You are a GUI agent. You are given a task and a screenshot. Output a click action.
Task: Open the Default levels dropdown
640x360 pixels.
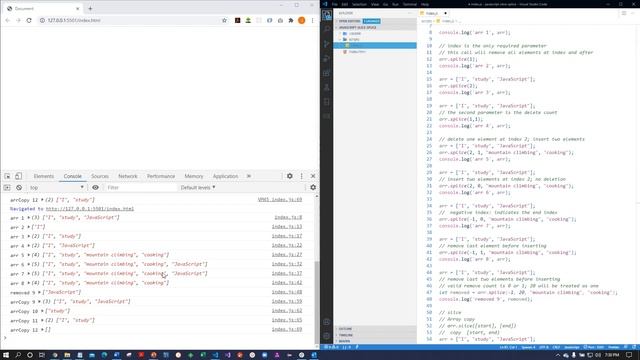coord(198,187)
